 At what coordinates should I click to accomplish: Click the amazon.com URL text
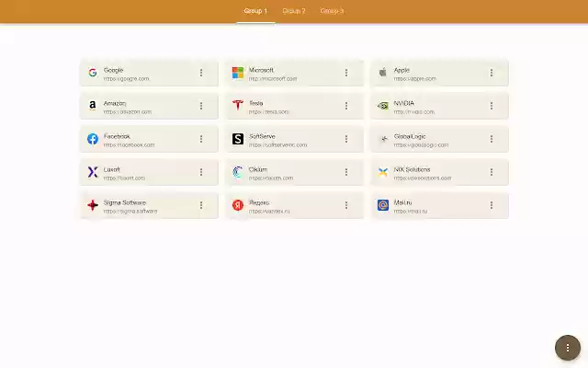click(128, 112)
